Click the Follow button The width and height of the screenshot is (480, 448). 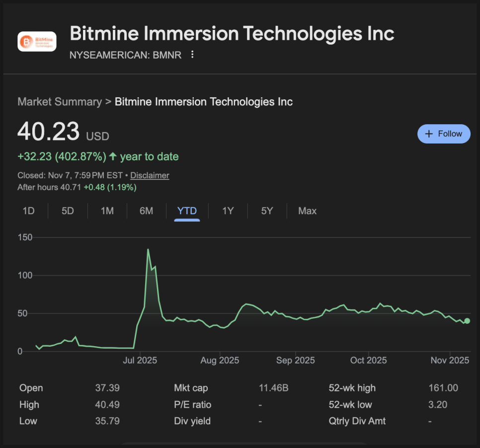(x=444, y=134)
